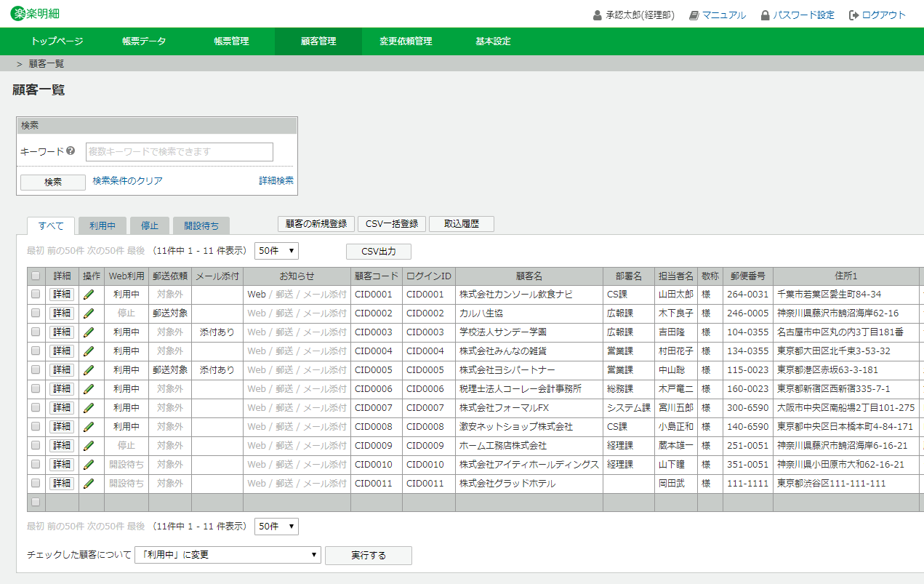924x584 pixels.
Task: Edit CID0003 using its pencil icon
Action: [89, 332]
